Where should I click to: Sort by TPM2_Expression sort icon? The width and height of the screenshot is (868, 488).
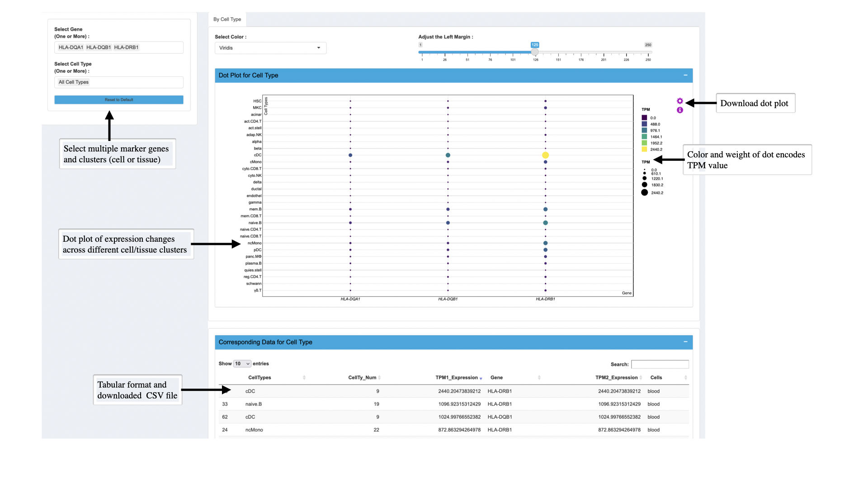[x=641, y=378]
